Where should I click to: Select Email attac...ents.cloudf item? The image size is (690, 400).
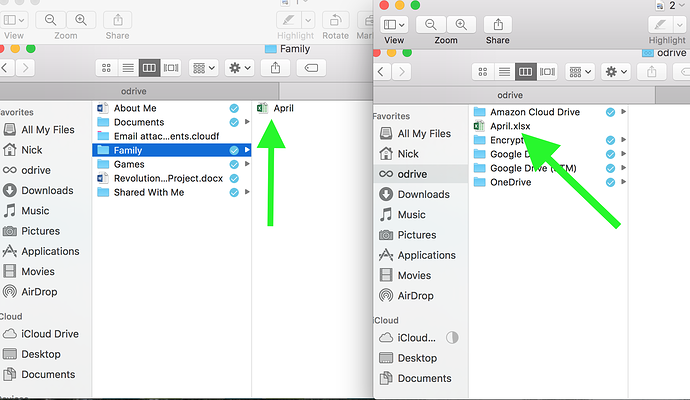pyautogui.click(x=166, y=136)
